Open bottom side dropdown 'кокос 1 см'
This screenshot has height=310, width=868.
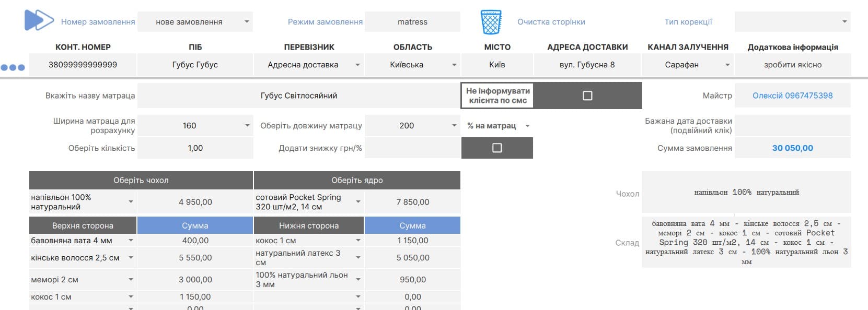pyautogui.click(x=358, y=241)
